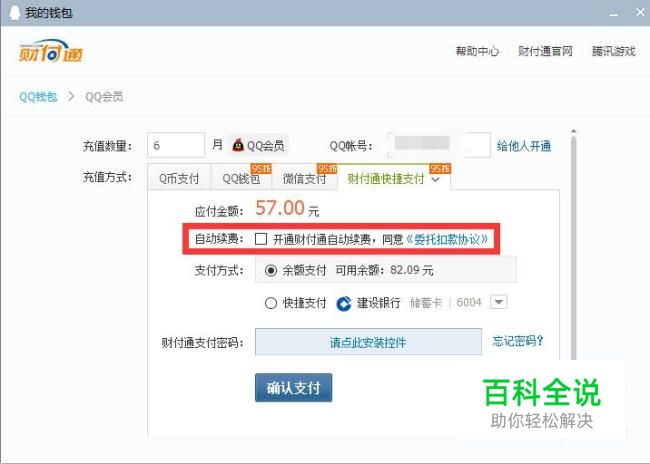The width and height of the screenshot is (650, 464).
Task: Close the 我的钱包 window
Action: (x=640, y=12)
